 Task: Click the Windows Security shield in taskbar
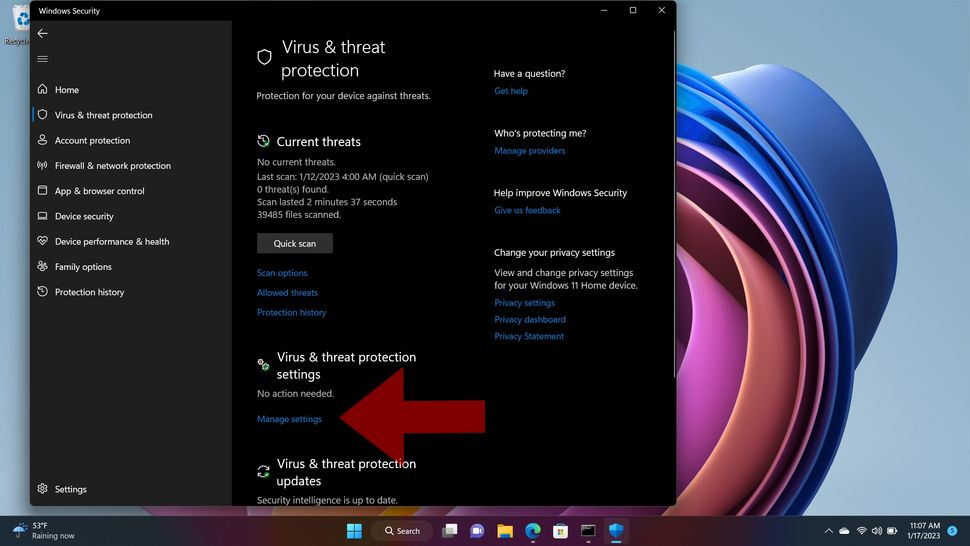(616, 531)
